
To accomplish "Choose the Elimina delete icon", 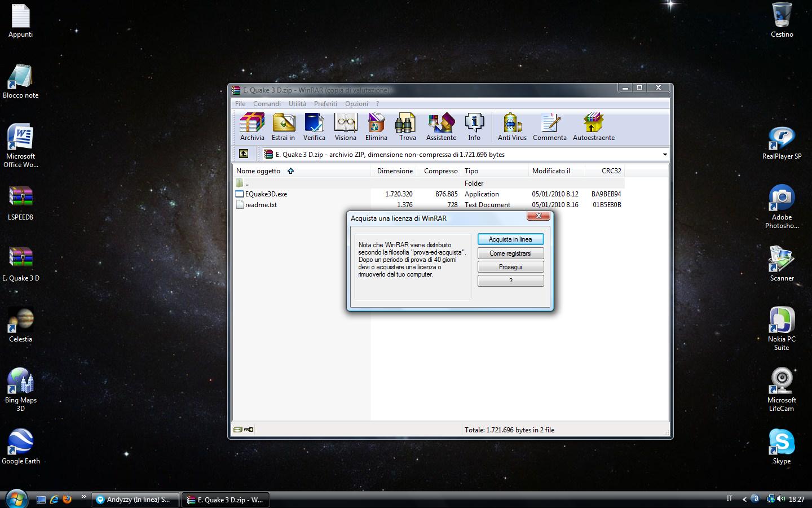I will pyautogui.click(x=376, y=126).
